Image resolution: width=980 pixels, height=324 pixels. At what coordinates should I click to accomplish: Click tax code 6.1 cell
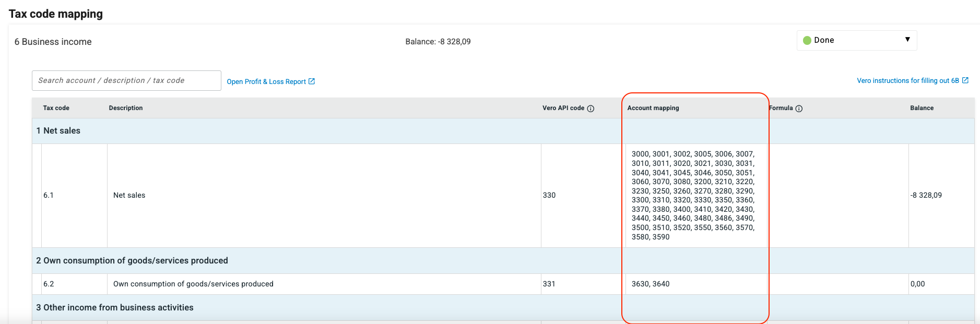74,195
